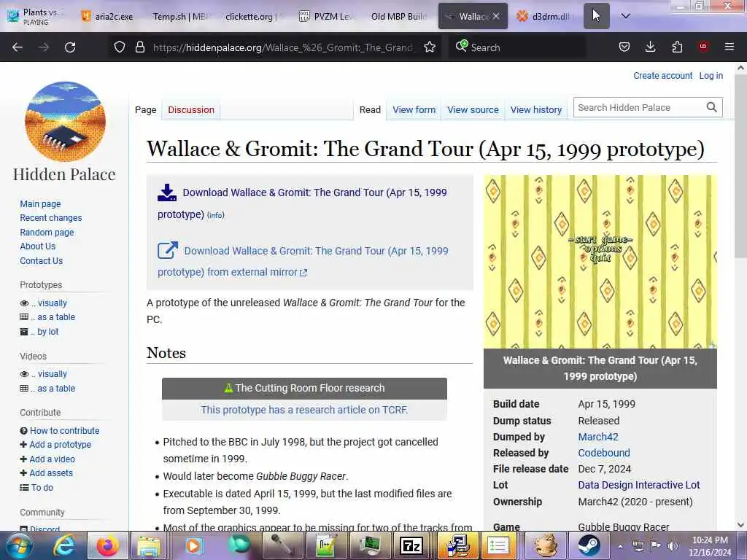Switch to the Old MBP Build tab
This screenshot has width=747, height=560.
coord(398,16)
